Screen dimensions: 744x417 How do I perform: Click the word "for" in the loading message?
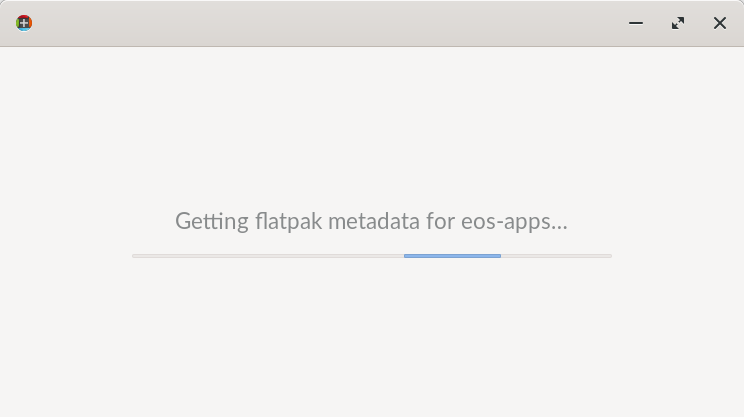441,221
